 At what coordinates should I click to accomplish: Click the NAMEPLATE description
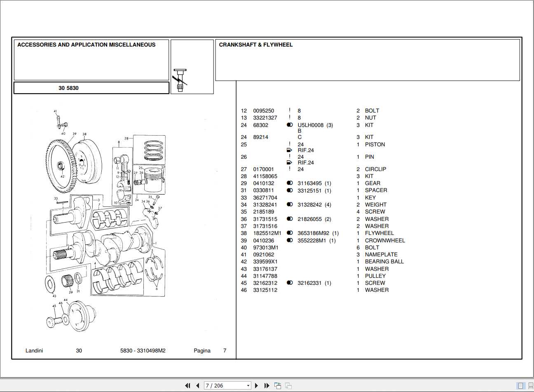tap(381, 254)
